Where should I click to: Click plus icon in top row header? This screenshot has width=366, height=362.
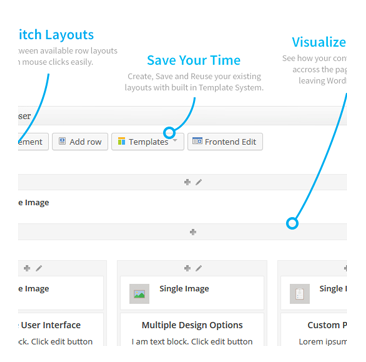[x=187, y=182]
